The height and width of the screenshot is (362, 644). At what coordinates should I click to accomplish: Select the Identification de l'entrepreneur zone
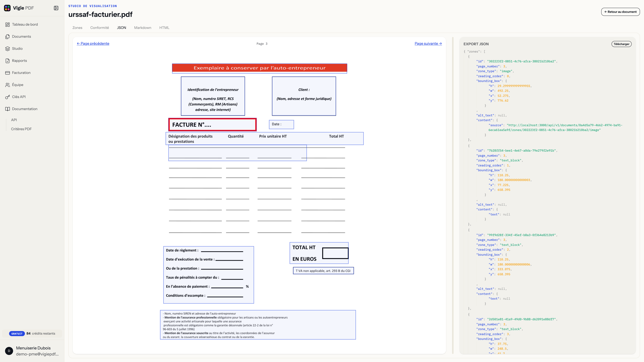click(x=213, y=96)
